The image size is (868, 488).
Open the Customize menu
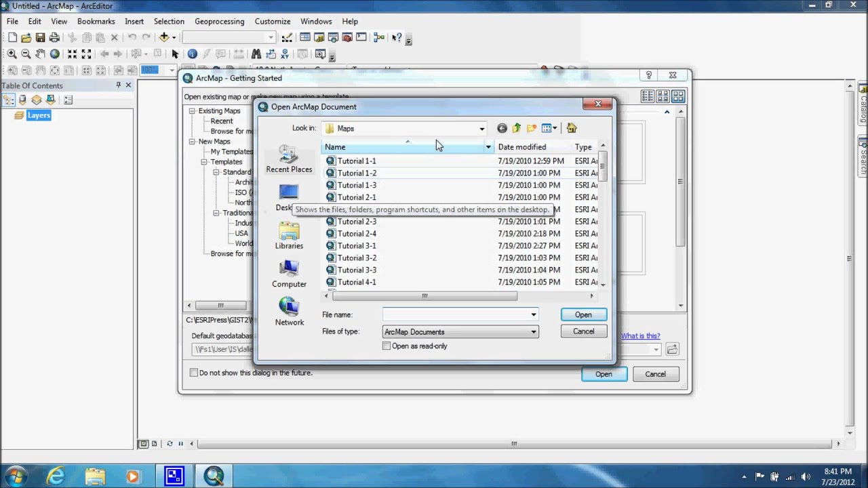(x=273, y=21)
